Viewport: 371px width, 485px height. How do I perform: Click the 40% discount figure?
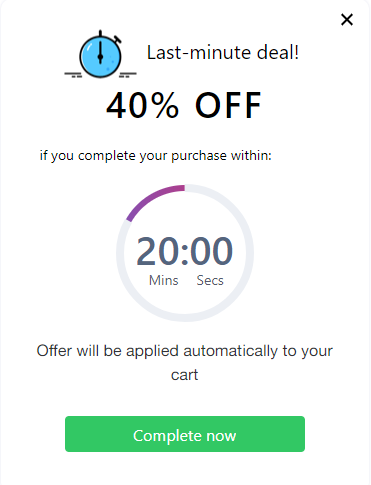click(x=143, y=105)
